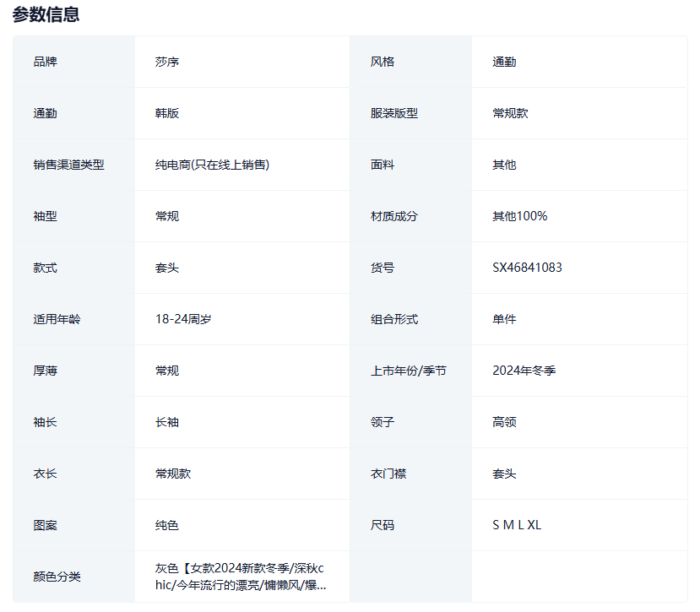
Task: Click the 高领 collar value
Action: [505, 422]
